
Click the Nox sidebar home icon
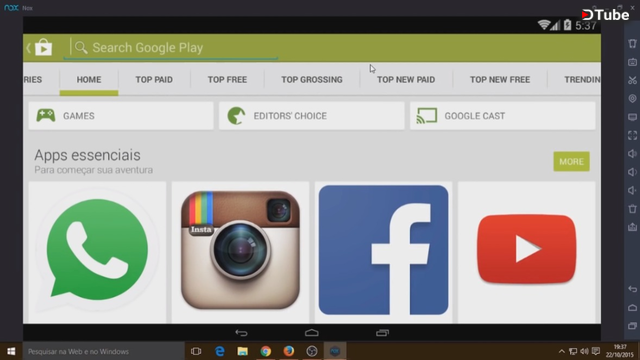click(632, 307)
